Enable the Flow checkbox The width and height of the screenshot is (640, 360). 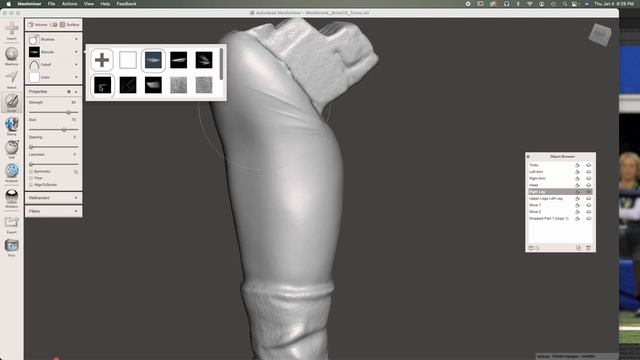click(x=31, y=178)
